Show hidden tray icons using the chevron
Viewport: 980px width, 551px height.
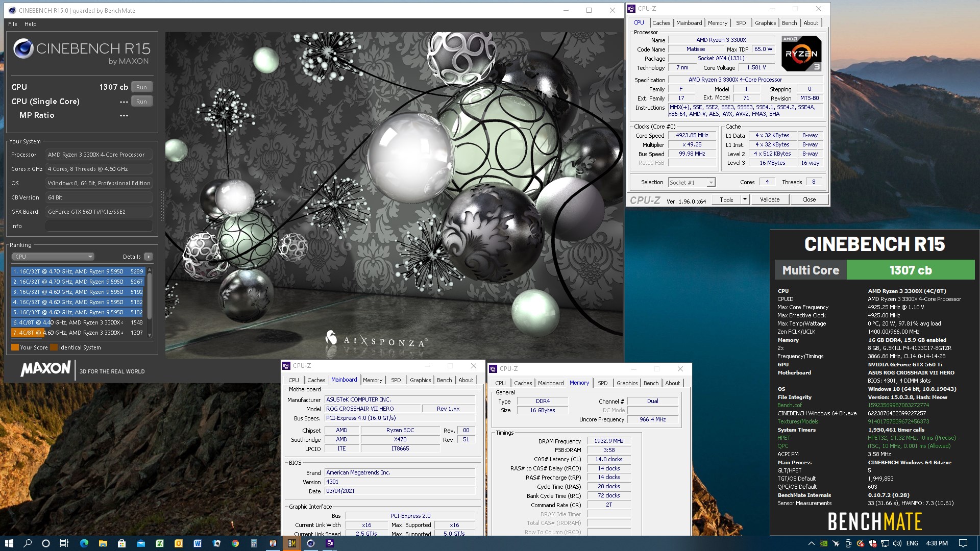tap(811, 543)
